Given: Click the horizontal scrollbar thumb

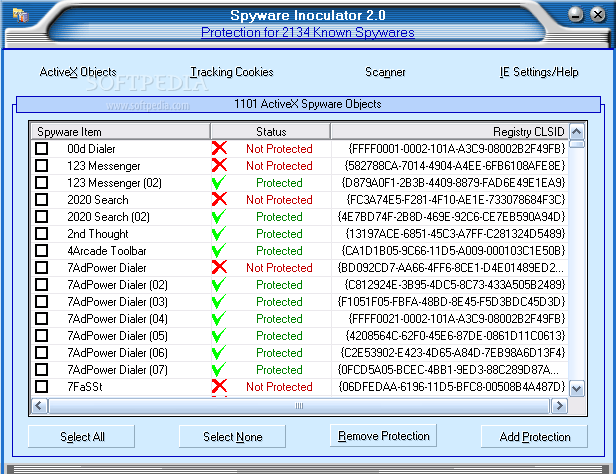Looking at the screenshot, I should [299, 405].
